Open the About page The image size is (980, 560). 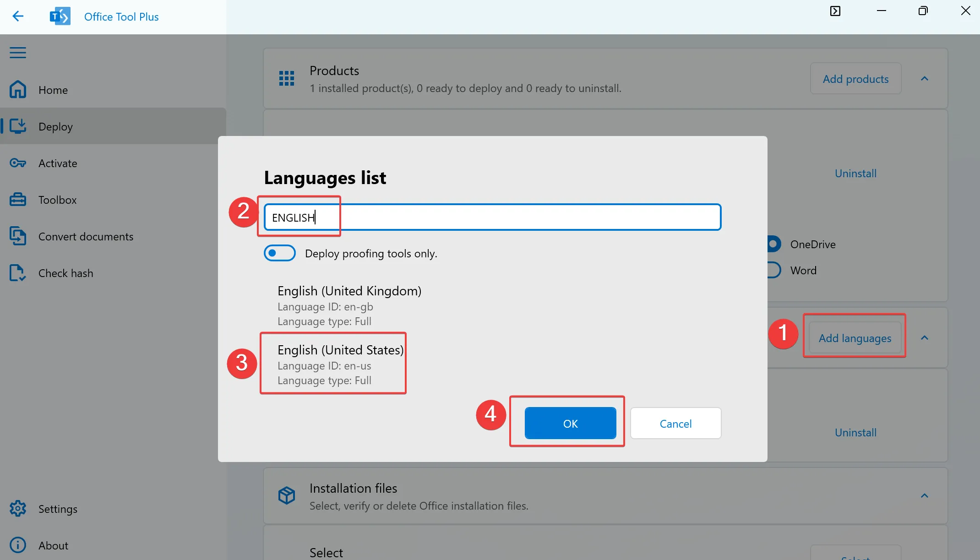pos(54,545)
